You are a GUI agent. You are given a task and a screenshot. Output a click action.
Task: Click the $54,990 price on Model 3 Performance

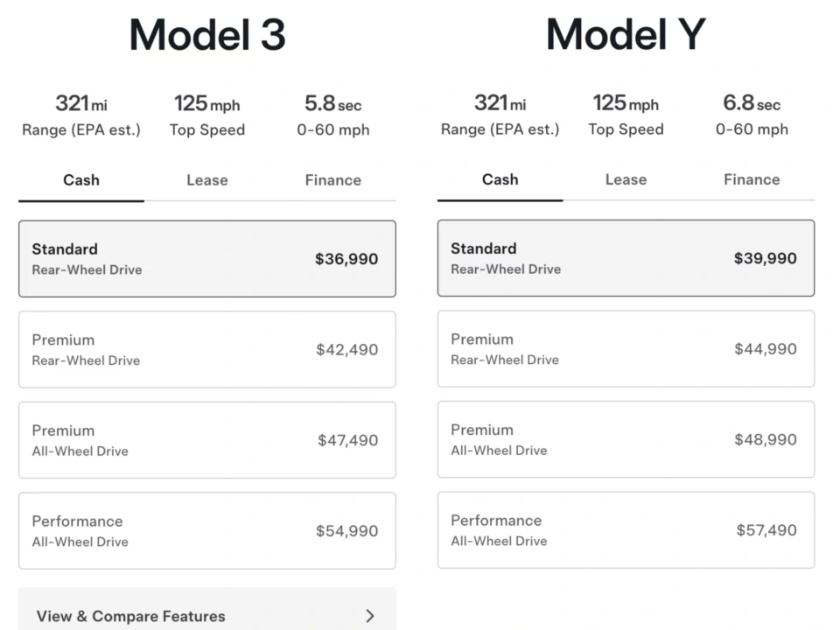click(x=347, y=530)
